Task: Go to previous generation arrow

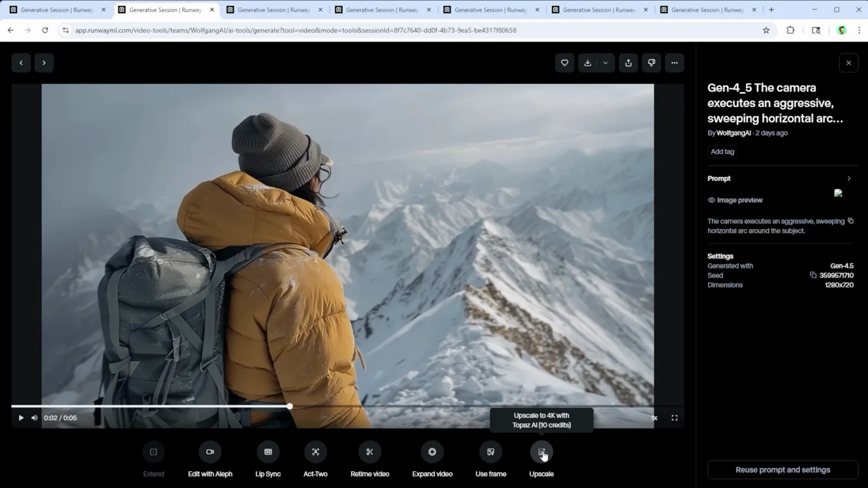Action: 21,63
